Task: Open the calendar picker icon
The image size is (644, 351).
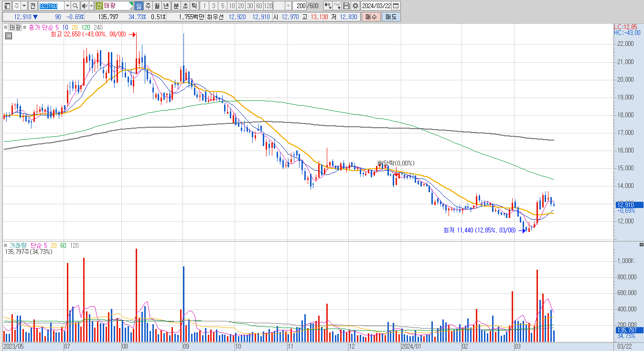Action: (x=396, y=6)
